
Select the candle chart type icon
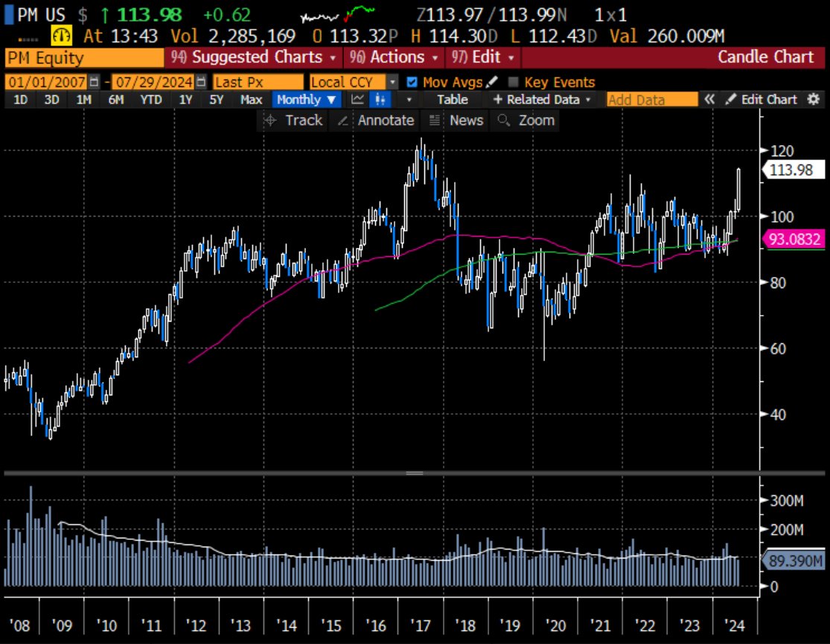pyautogui.click(x=380, y=100)
